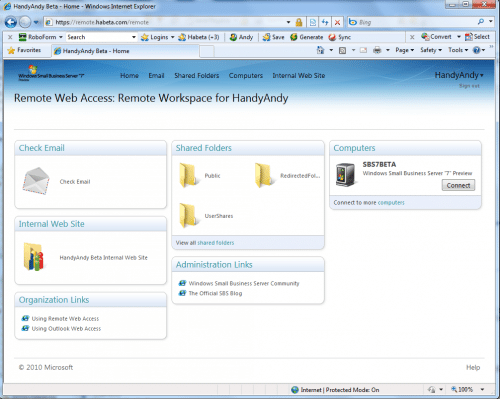Image resolution: width=500 pixels, height=399 pixels.
Task: Click the RoboForm Generate icon
Action: click(293, 37)
